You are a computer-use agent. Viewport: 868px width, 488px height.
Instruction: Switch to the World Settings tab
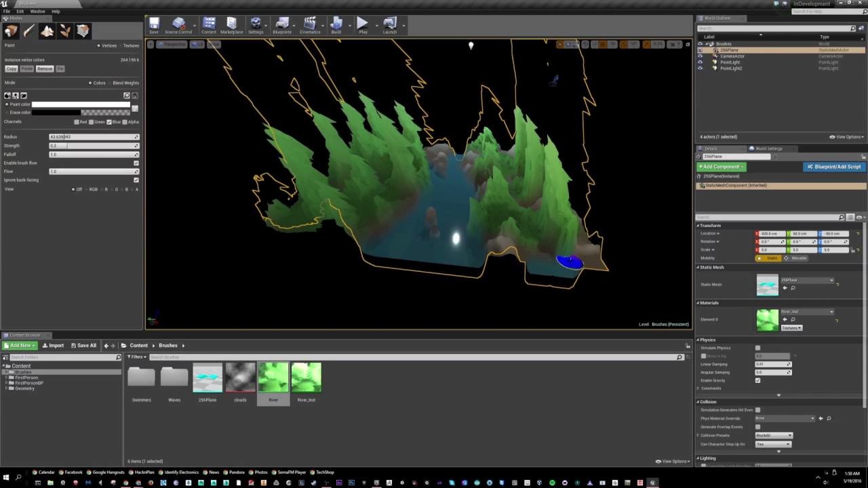click(x=768, y=148)
